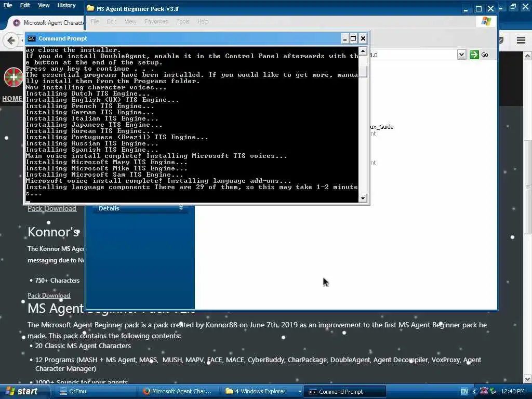532x399 pixels.
Task: Open the File menu in Explorer window
Action: pyautogui.click(x=95, y=21)
